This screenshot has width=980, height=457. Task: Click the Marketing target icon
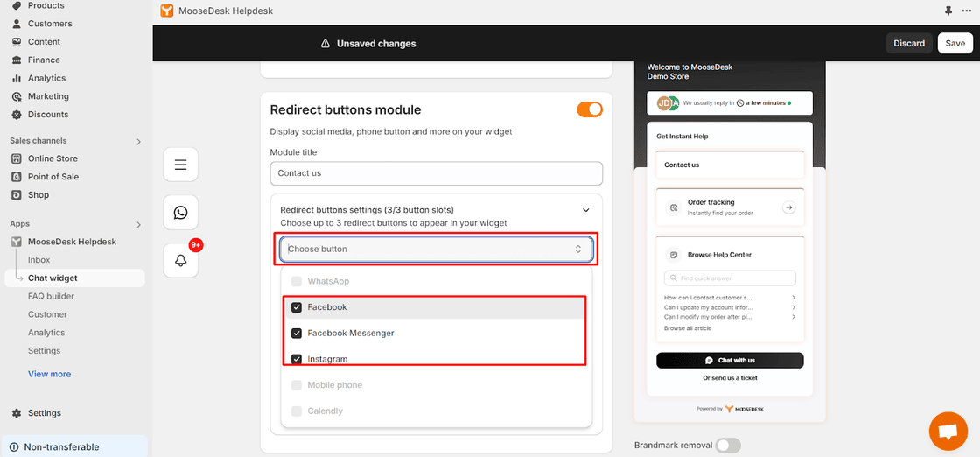coord(17,96)
